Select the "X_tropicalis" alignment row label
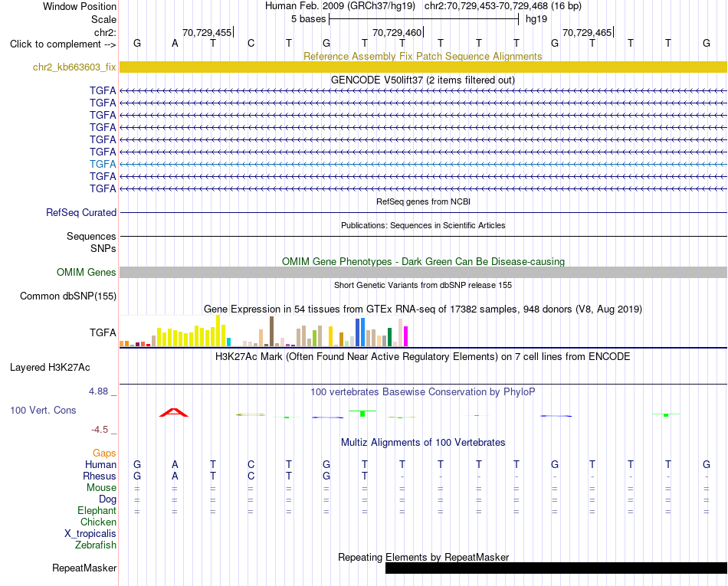This screenshot has width=728, height=586. pyautogui.click(x=90, y=534)
